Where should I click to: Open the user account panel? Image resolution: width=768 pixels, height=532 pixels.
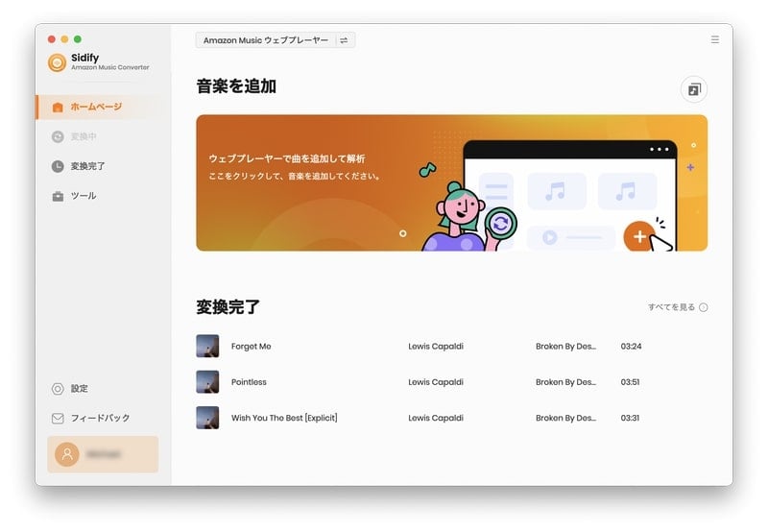point(103,454)
